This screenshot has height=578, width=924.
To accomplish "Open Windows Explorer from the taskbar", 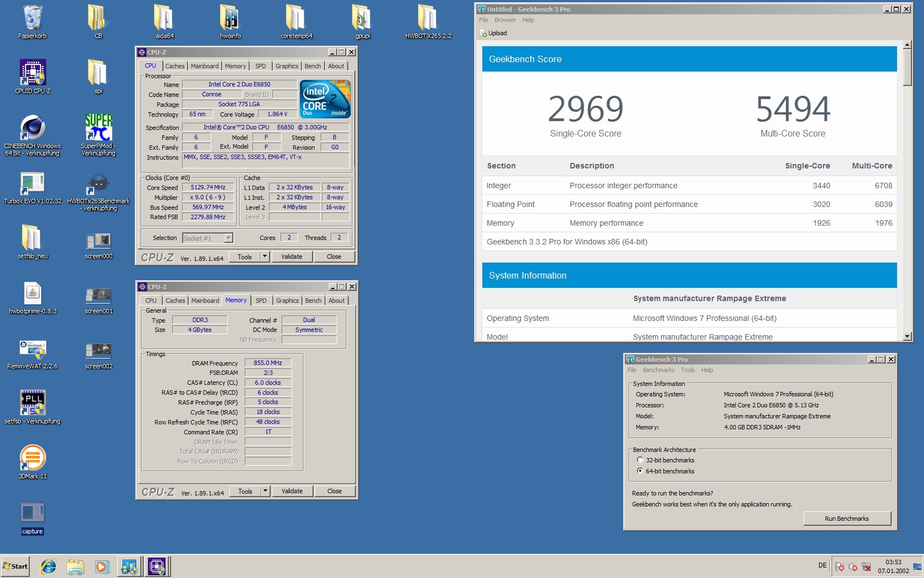I will click(x=75, y=566).
